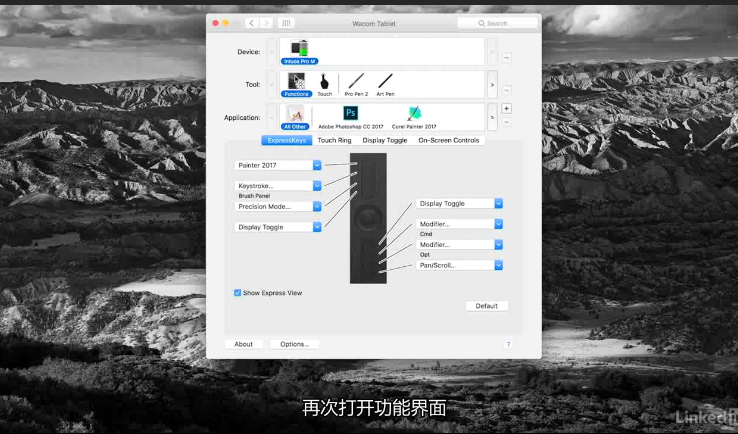
Task: Open the Precision Mode... dropdown
Action: tap(278, 207)
